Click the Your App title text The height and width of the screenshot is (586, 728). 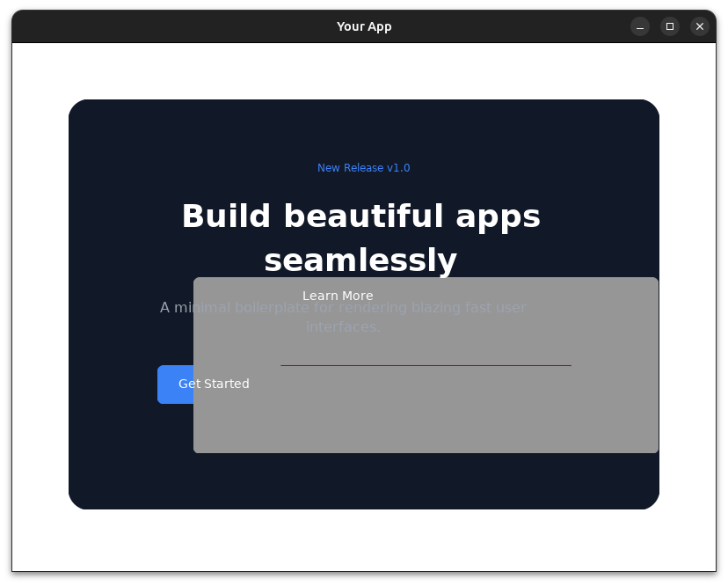(364, 26)
